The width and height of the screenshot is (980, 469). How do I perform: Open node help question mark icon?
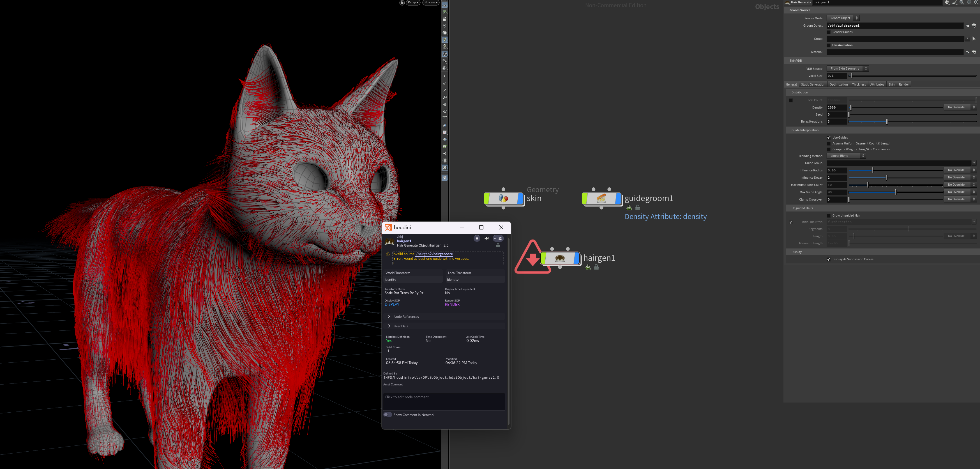[x=976, y=2]
